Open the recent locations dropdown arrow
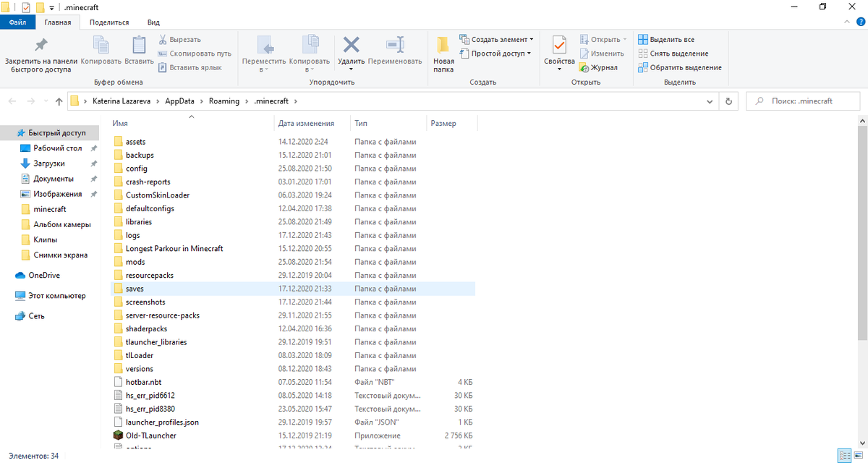This screenshot has width=868, height=463. [44, 101]
